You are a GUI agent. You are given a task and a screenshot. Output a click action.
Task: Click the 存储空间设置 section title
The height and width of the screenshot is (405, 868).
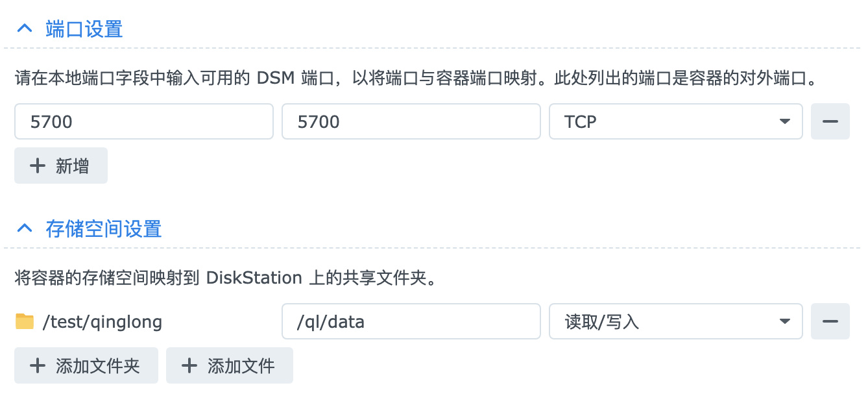click(x=104, y=229)
